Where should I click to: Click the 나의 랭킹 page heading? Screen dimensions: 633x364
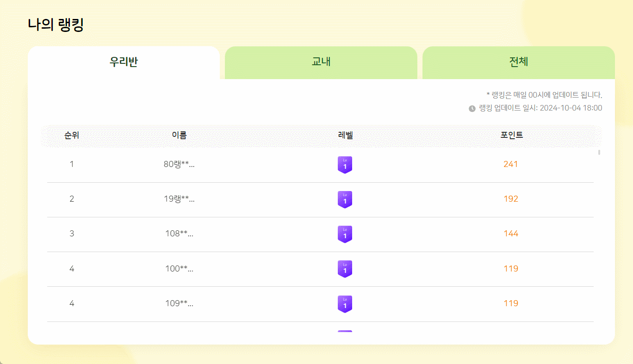pos(56,25)
